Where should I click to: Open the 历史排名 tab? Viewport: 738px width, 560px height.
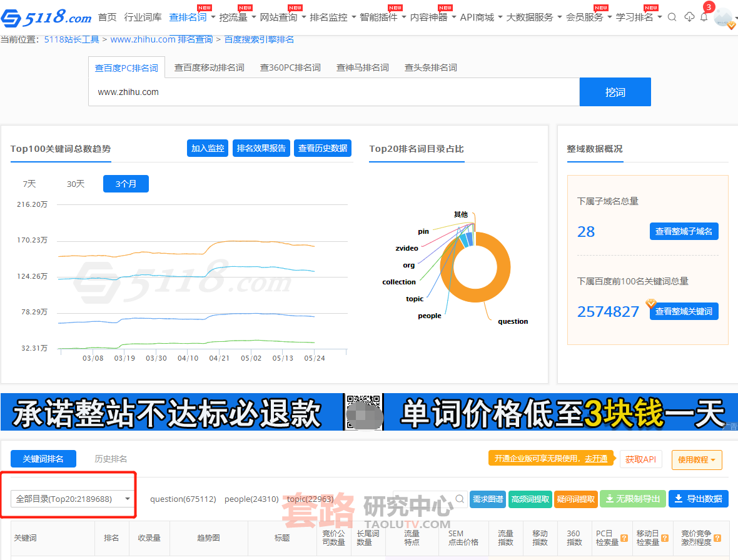(111, 459)
